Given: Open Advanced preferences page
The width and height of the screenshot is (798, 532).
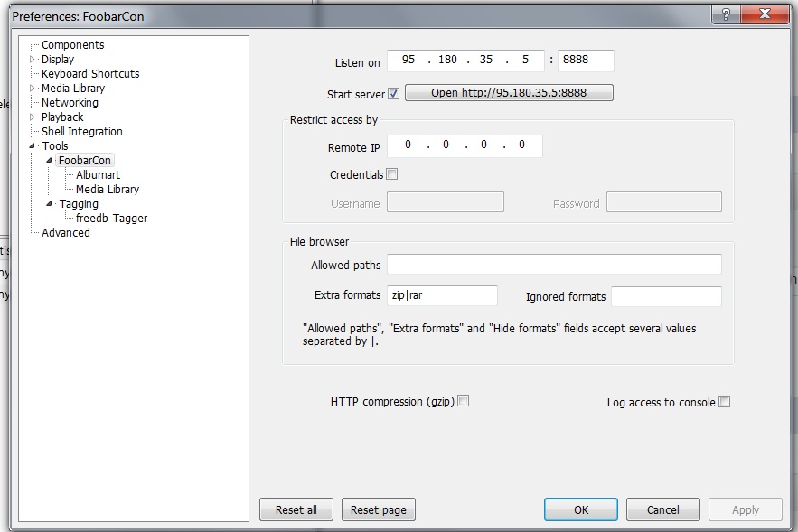Looking at the screenshot, I should (x=66, y=233).
